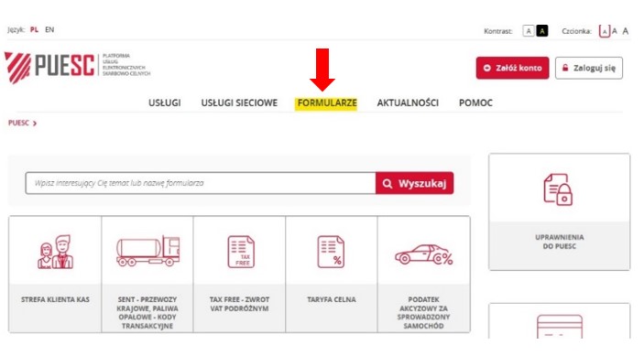Click the Zaloguj się button
Viewport: 644px width, 356px height.
coord(589,68)
